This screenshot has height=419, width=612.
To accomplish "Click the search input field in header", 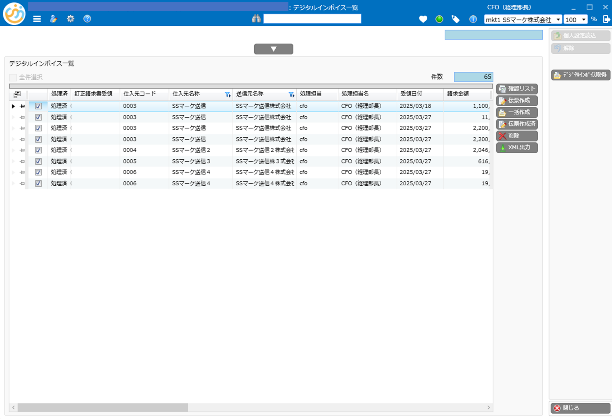I will (312, 19).
